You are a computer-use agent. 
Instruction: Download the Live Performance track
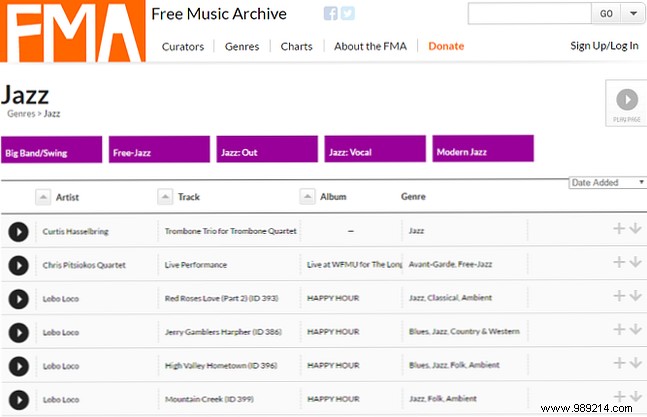[635, 262]
